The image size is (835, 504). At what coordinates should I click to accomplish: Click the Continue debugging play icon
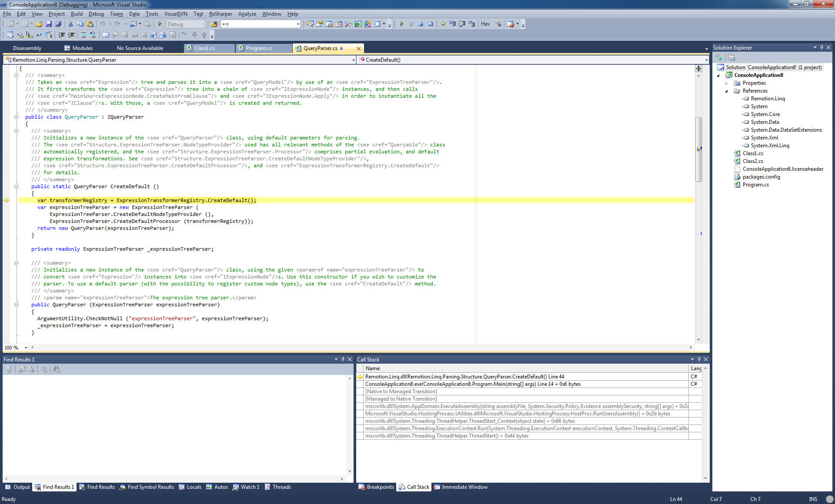pos(401,24)
